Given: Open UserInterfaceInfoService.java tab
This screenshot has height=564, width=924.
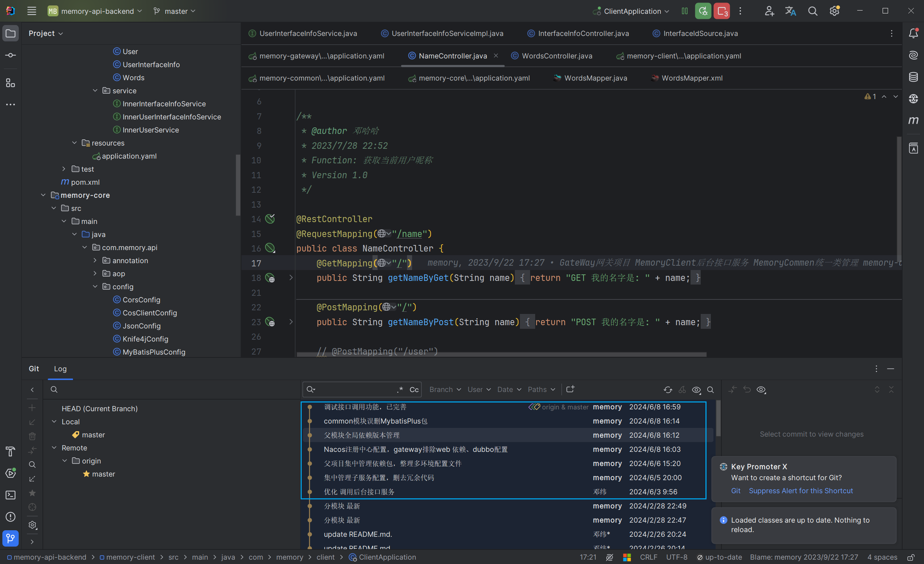Looking at the screenshot, I should coord(303,33).
